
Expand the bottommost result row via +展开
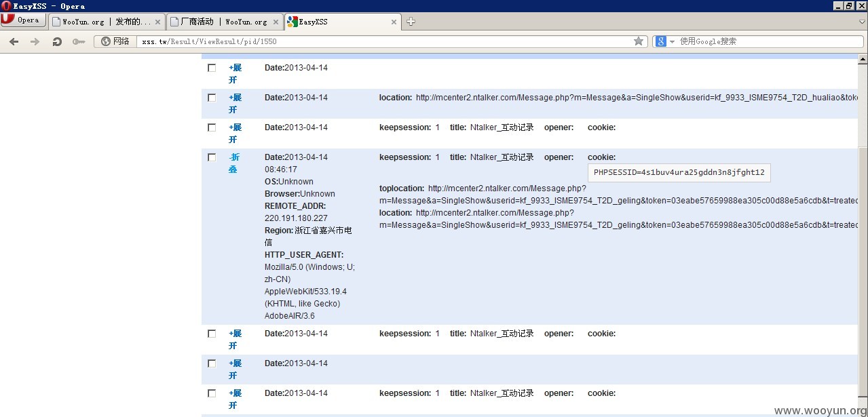click(x=235, y=399)
